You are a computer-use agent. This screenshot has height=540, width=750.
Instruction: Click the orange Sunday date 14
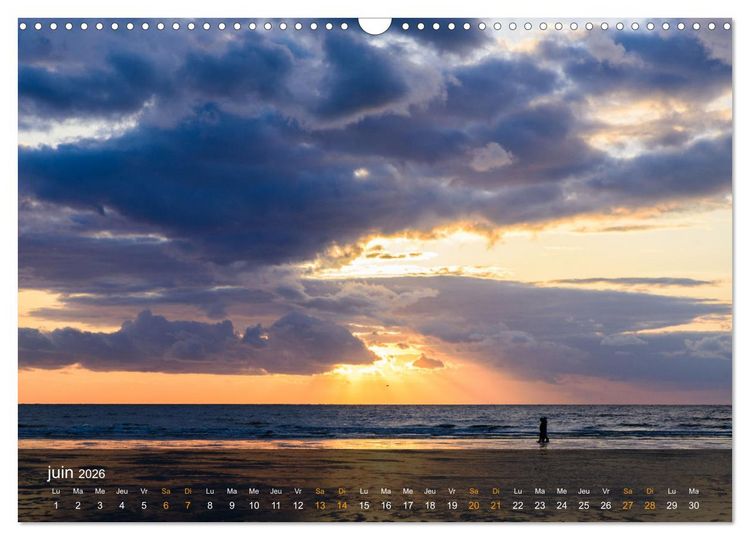coord(342,506)
